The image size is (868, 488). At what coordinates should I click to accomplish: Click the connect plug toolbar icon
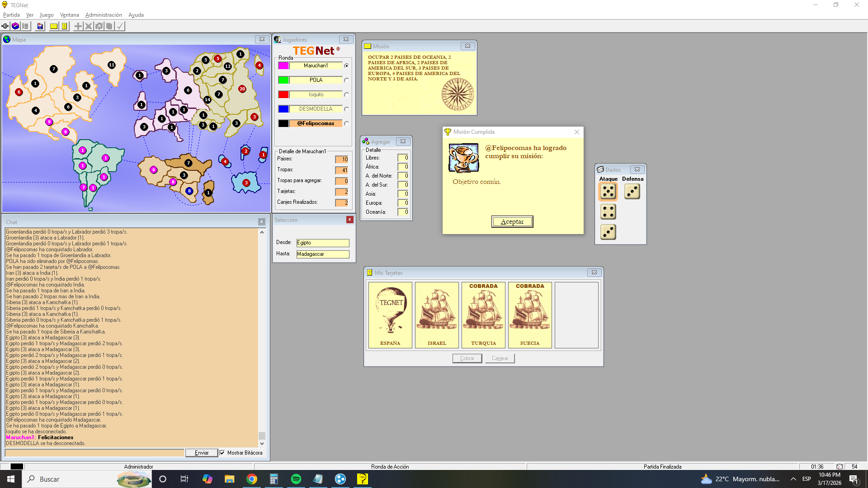[x=5, y=26]
